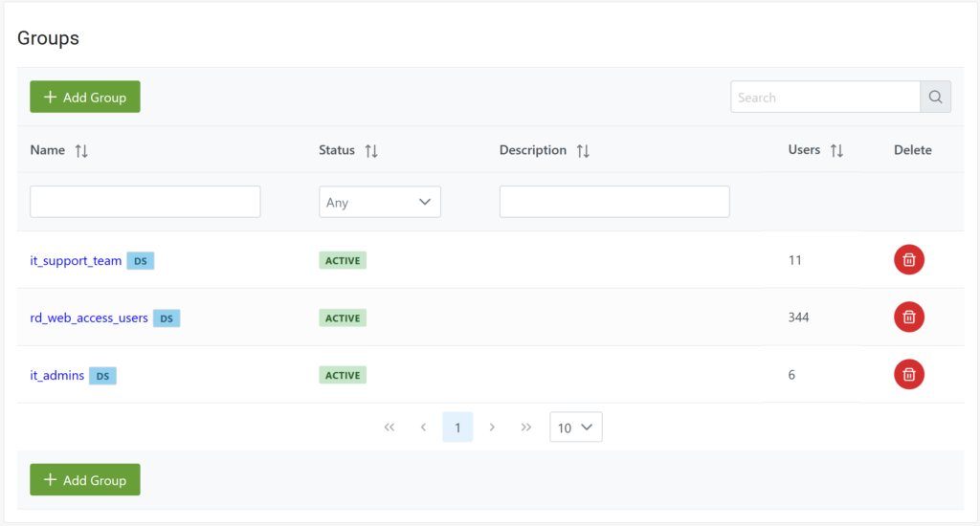980x526 pixels.
Task: Sort groups by Users count
Action: click(836, 151)
